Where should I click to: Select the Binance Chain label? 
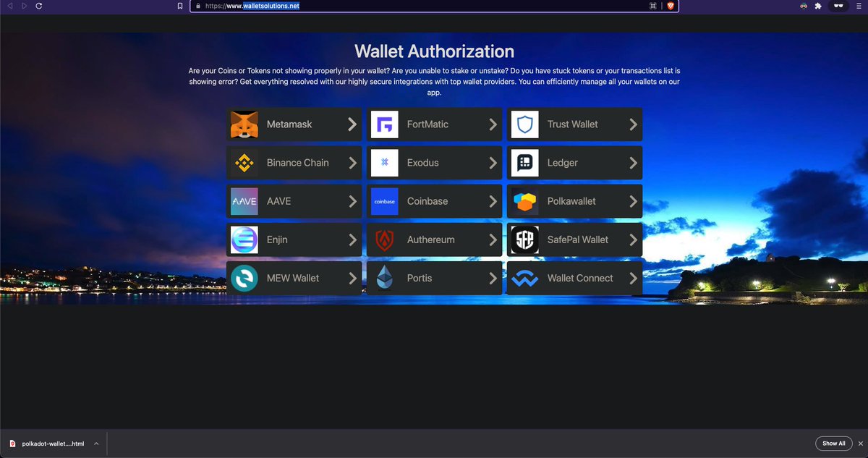(298, 163)
